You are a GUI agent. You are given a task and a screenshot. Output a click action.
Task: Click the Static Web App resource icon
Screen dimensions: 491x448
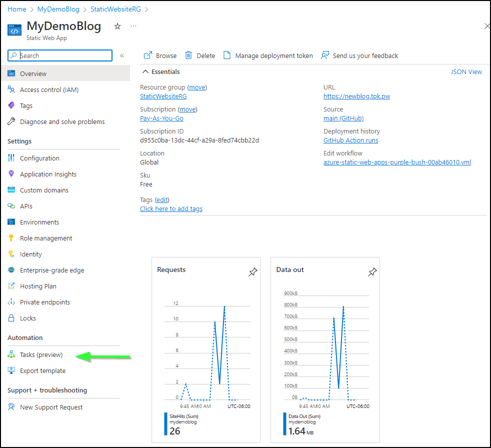click(x=14, y=30)
